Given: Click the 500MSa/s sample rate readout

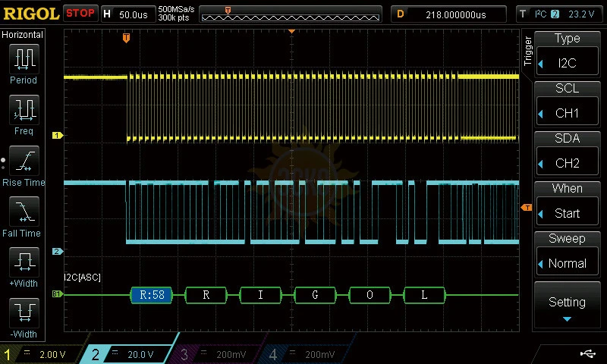Looking at the screenshot, I should [x=176, y=9].
